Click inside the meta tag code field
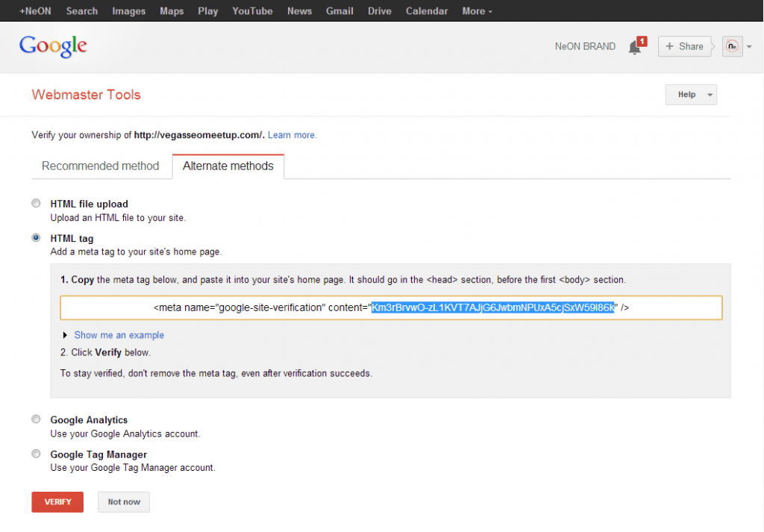This screenshot has height=532, width=764. (391, 307)
